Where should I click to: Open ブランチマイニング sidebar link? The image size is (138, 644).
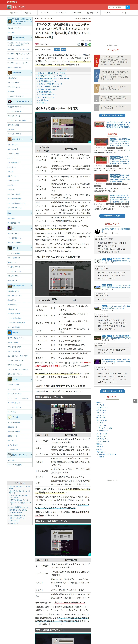14,87
